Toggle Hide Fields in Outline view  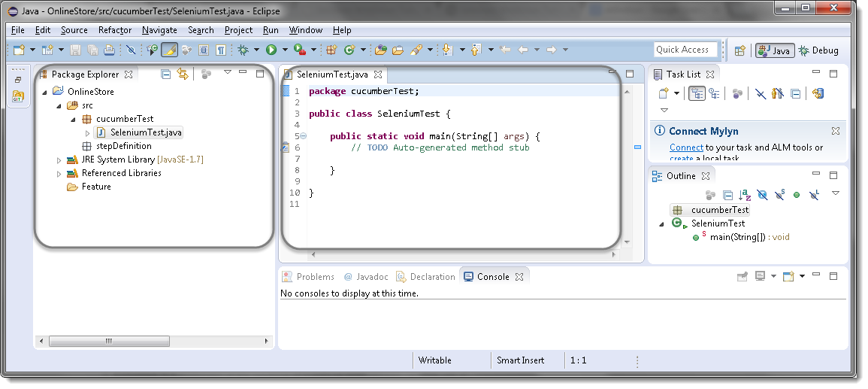[762, 194]
